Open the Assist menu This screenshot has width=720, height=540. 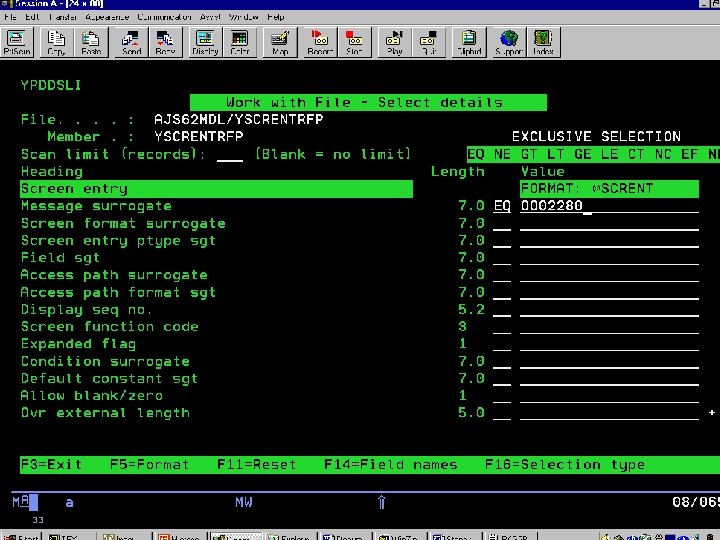tap(210, 17)
